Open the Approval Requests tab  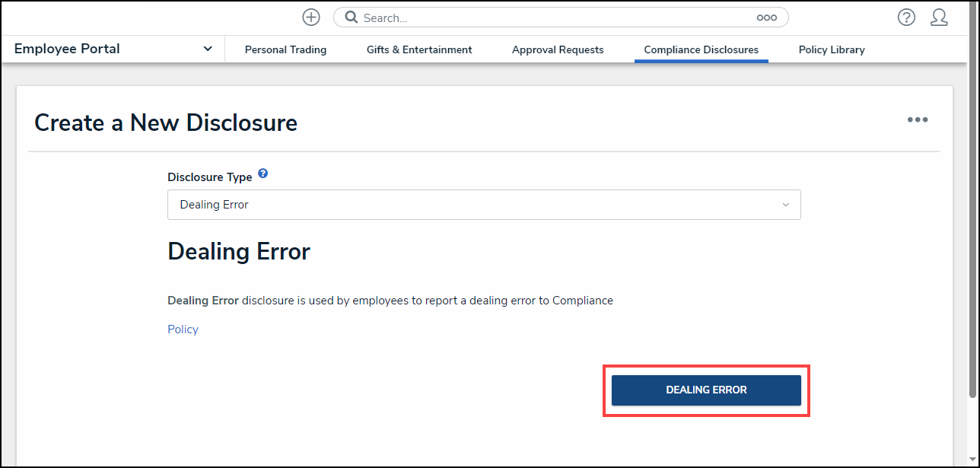[558, 50]
